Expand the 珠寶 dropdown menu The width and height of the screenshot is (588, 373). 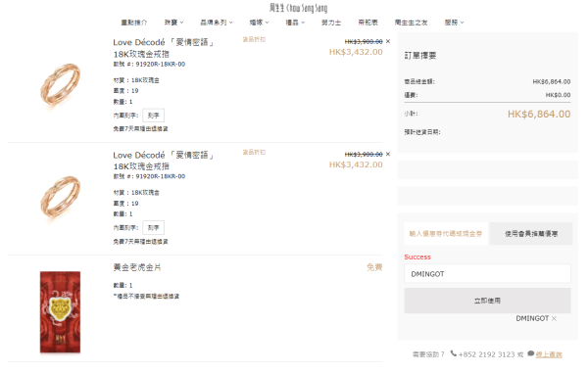tap(173, 23)
